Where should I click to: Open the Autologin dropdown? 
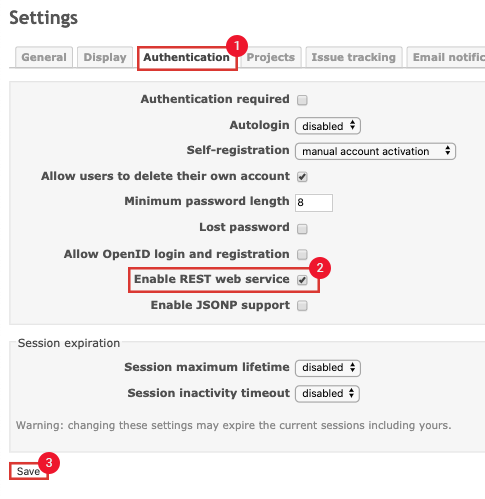pyautogui.click(x=328, y=126)
